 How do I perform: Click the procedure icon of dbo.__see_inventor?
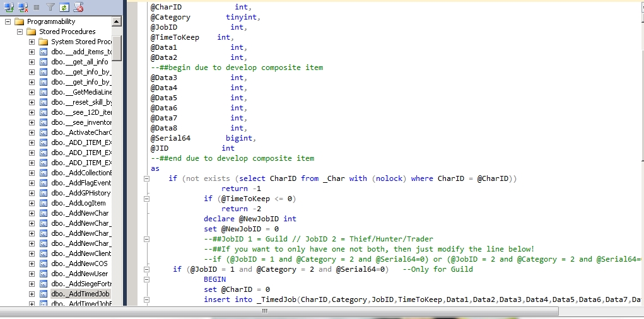click(43, 122)
